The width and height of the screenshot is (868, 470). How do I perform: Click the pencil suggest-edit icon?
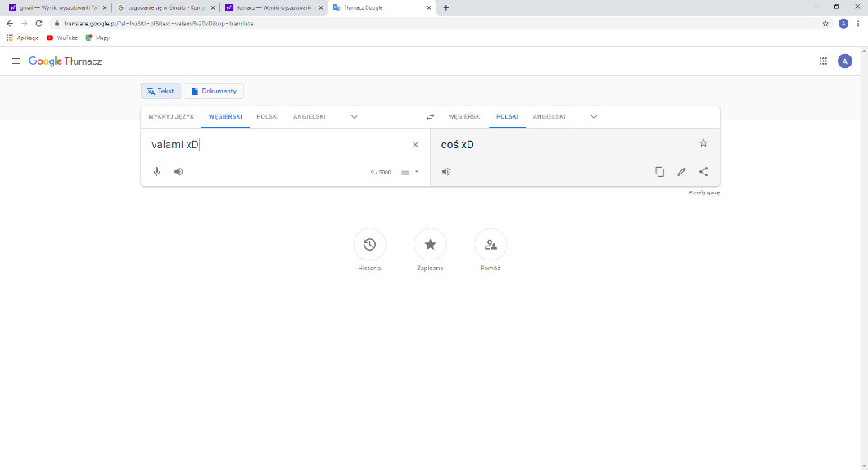[681, 172]
